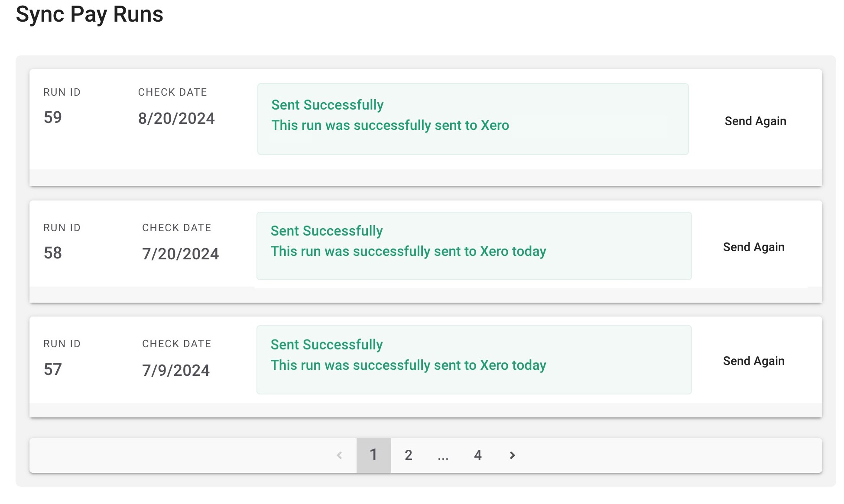The height and width of the screenshot is (504, 844).
Task: Click the check date 8/20/2024
Action: (176, 118)
